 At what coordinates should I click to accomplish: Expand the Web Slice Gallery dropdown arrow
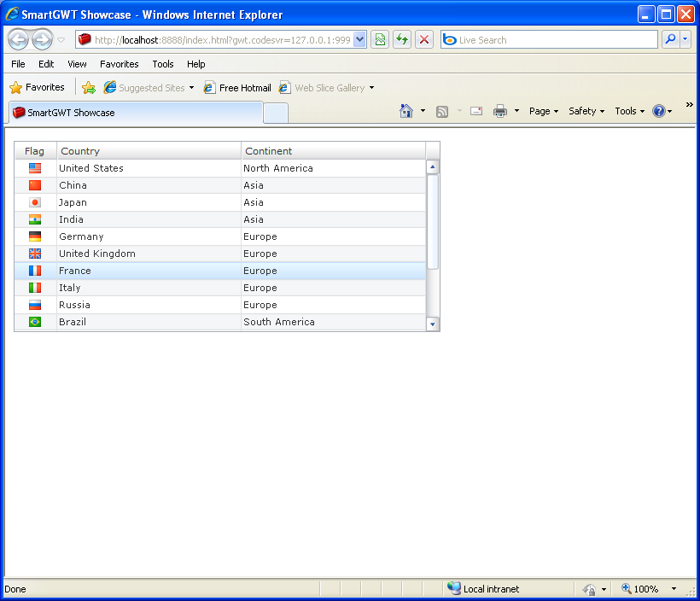point(371,88)
